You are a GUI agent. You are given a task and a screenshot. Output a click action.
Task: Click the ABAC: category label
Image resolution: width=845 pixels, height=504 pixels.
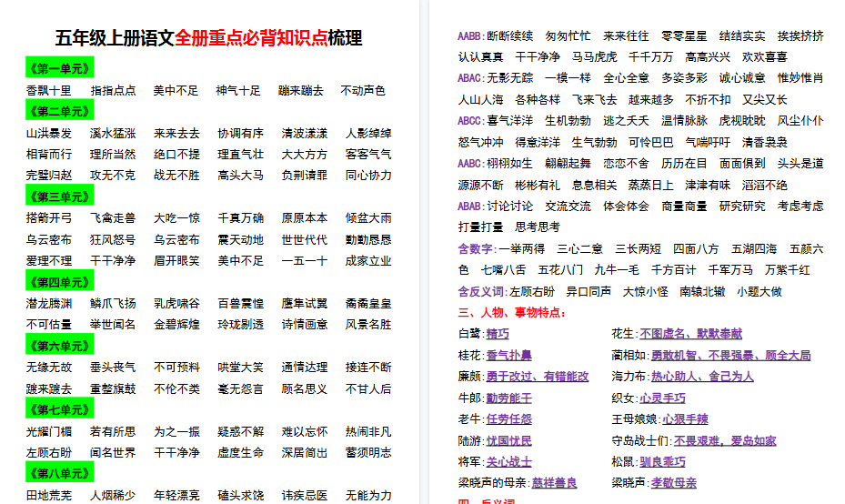[471, 78]
